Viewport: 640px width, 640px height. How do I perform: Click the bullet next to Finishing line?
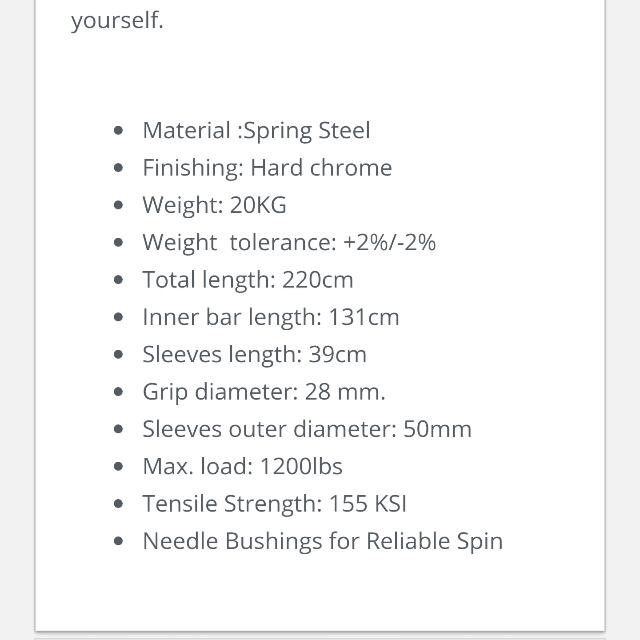point(118,168)
